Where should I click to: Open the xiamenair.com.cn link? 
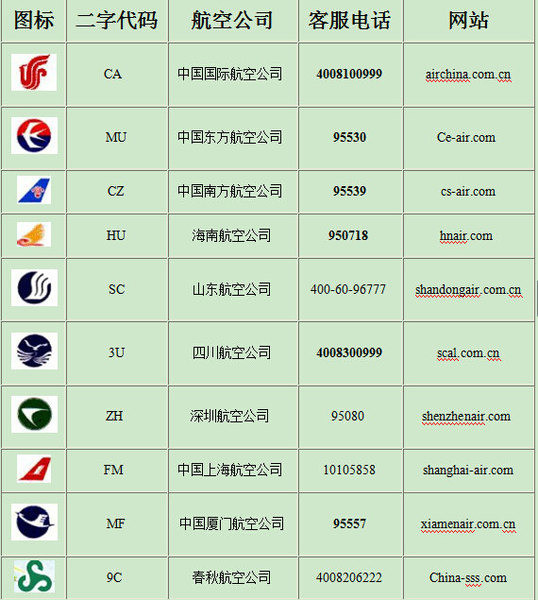[468, 524]
